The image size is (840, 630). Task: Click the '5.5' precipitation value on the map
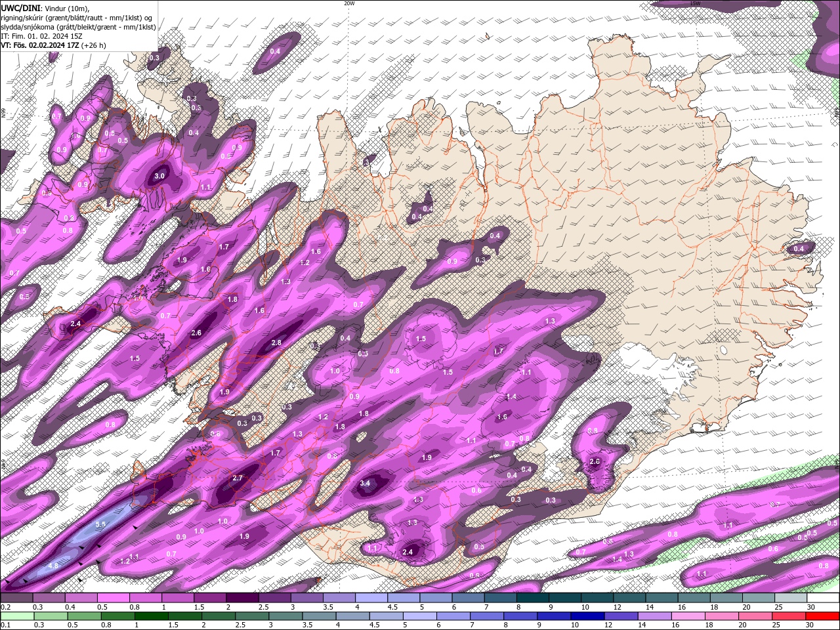coord(100,524)
